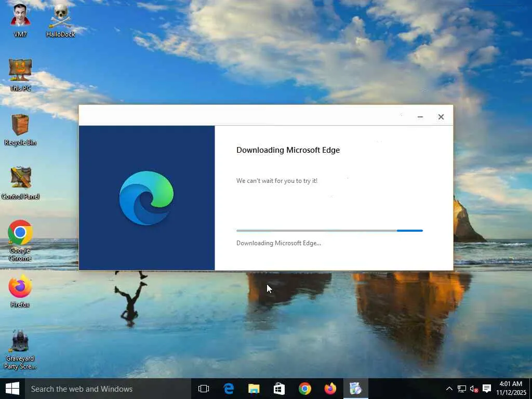Click the muted volume tray icon
532x399 pixels.
pos(474,389)
